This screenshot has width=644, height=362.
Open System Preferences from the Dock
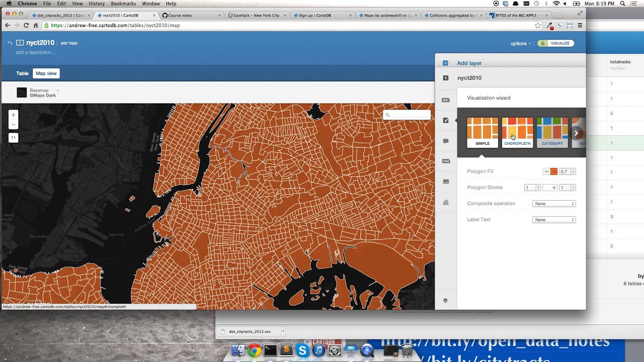[x=335, y=350]
